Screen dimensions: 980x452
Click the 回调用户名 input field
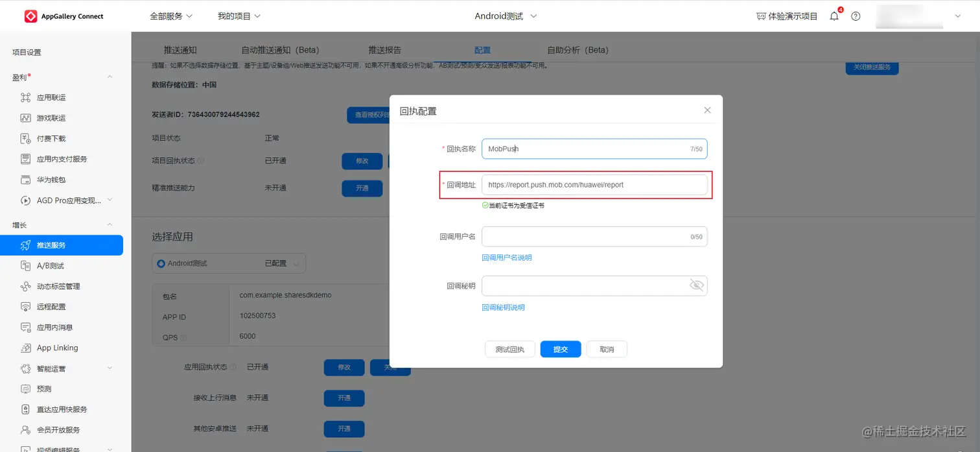594,237
